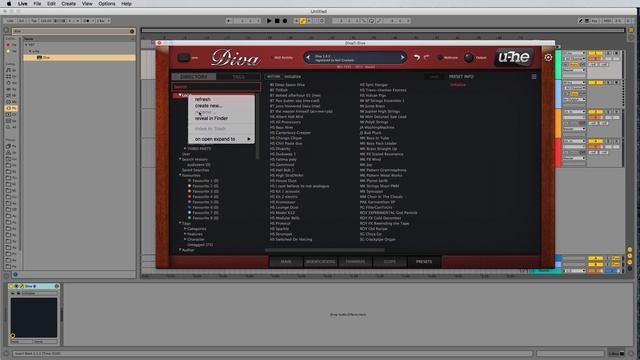Viewport: 640px width, 360px height.
Task: Click the restore button above preset list
Action: coord(273,76)
